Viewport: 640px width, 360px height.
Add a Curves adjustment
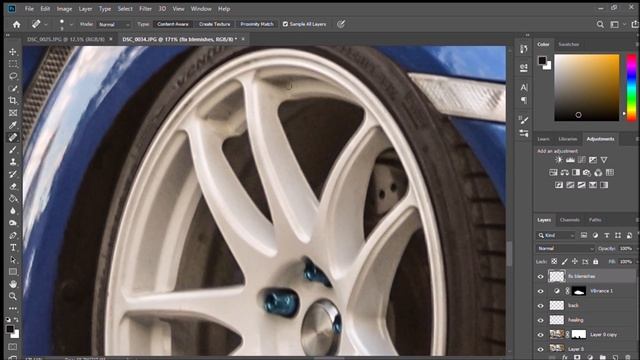(581, 160)
